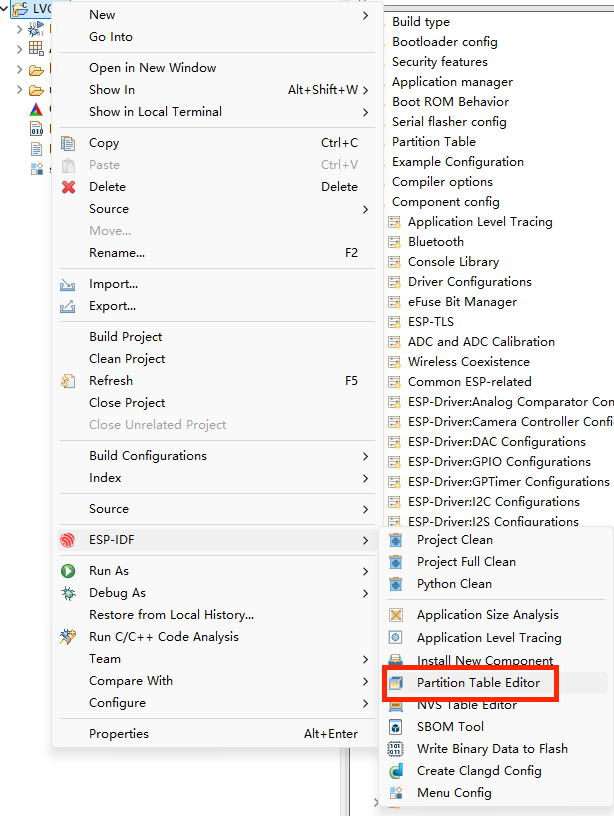Expand the Index submenu arrow
The height and width of the screenshot is (816, 614).
pos(365,478)
